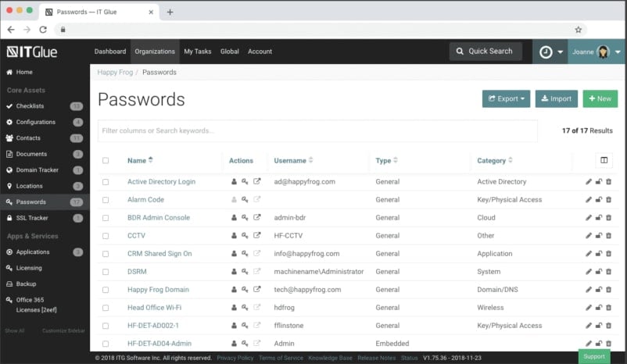Open Joanne user menu arrow
Screen dimensions: 627x364
coord(618,52)
